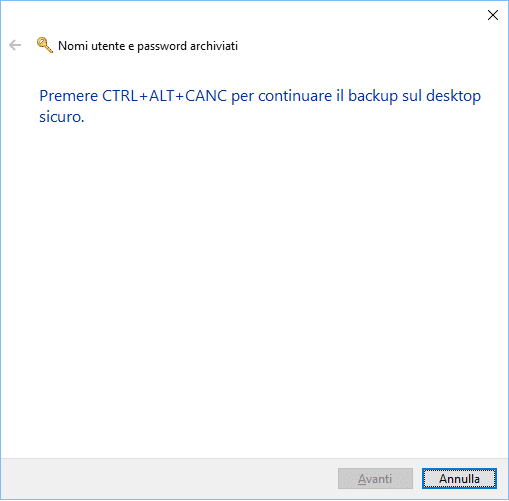
Task: Select the back navigation arrow icon
Action: (15, 45)
